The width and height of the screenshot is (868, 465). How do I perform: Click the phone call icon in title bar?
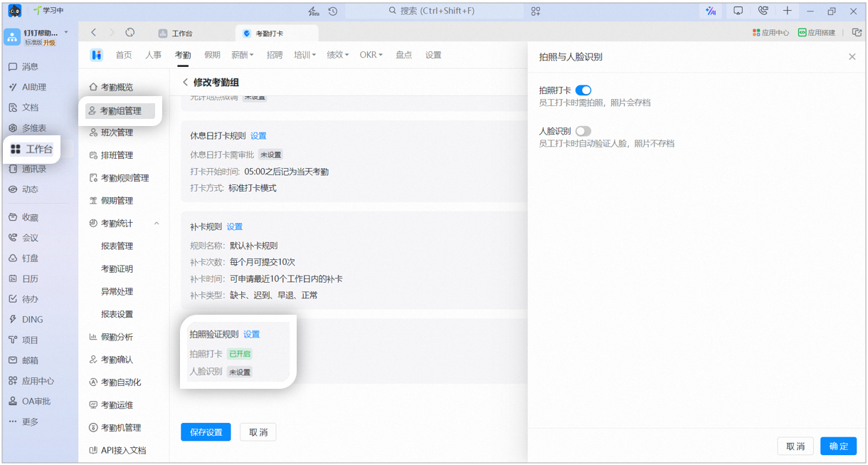tap(763, 11)
